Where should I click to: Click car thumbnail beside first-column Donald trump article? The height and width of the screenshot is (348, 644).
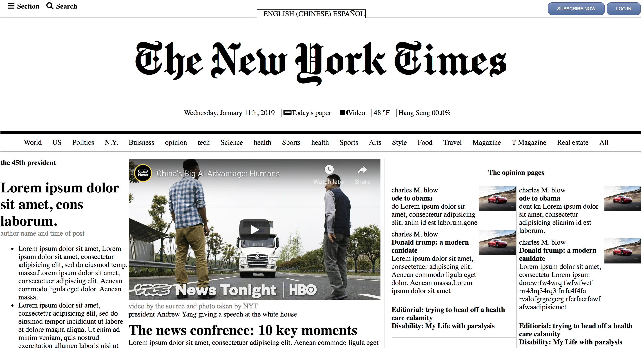497,243
